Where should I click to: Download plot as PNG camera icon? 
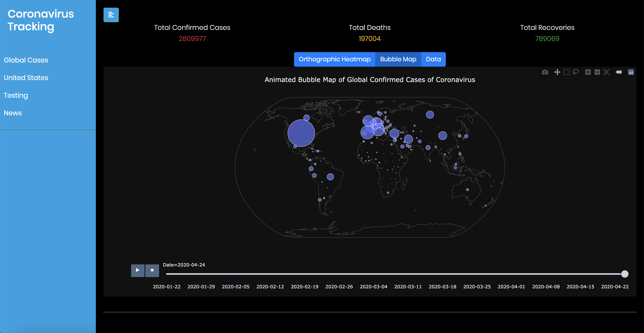pos(545,72)
